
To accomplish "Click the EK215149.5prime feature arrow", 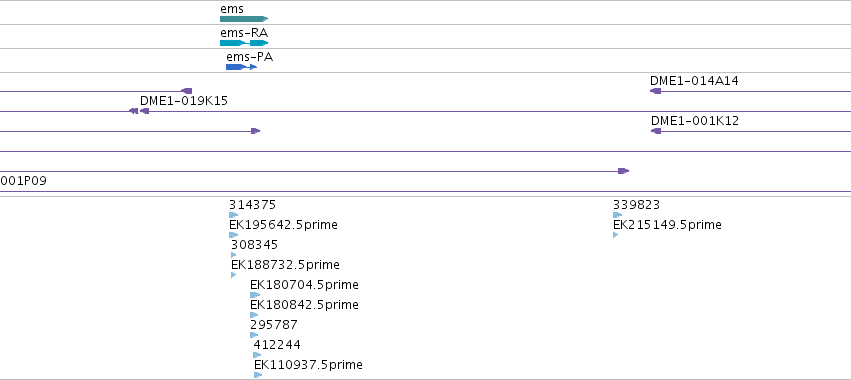I will tap(615, 235).
